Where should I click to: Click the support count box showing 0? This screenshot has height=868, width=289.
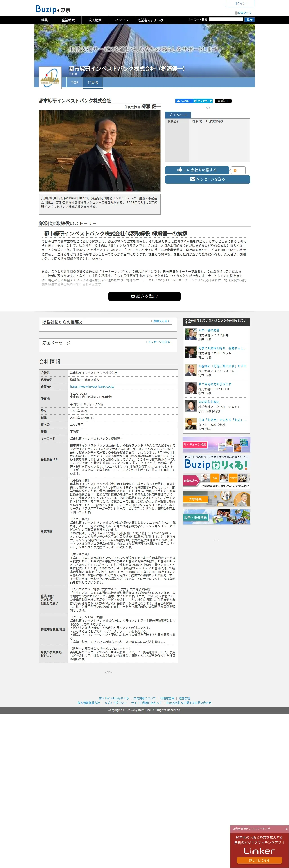click(x=237, y=170)
